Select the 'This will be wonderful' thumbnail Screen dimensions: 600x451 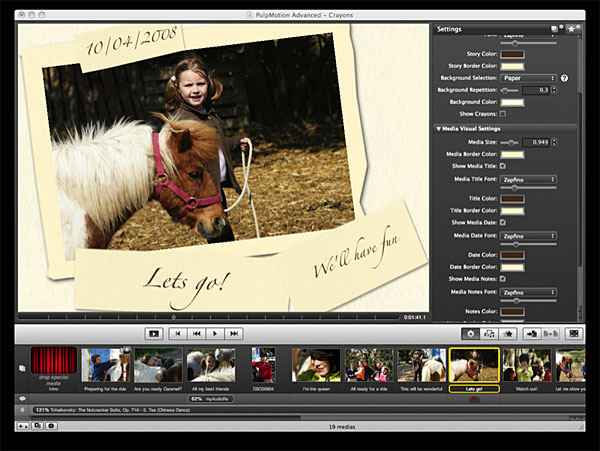click(x=421, y=365)
